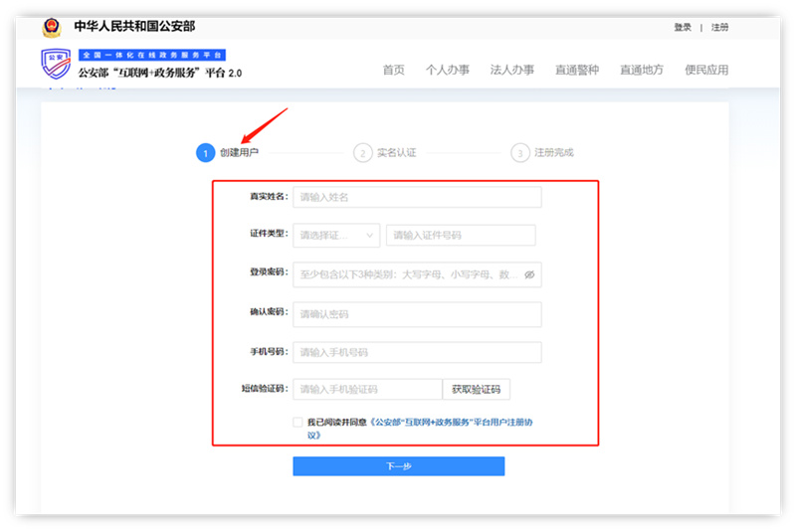The height and width of the screenshot is (532, 796).
Task: Select 直通地方 in navigation
Action: [x=641, y=70]
